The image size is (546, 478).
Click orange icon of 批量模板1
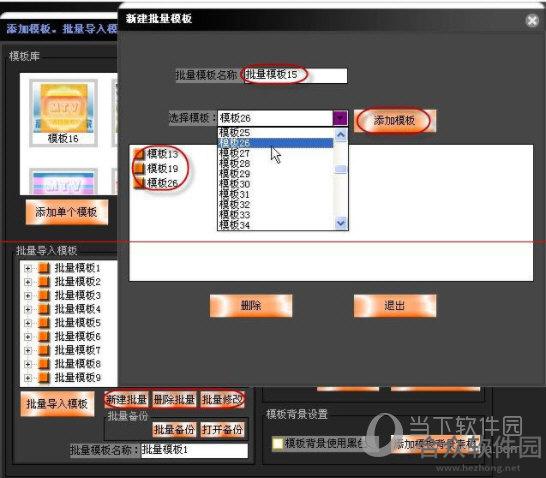(x=44, y=268)
